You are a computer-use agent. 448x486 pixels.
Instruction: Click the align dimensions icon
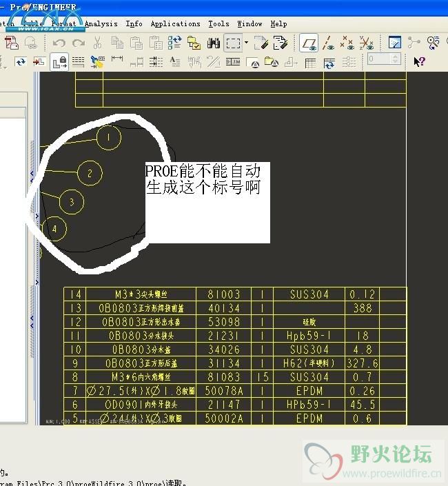[x=156, y=61]
